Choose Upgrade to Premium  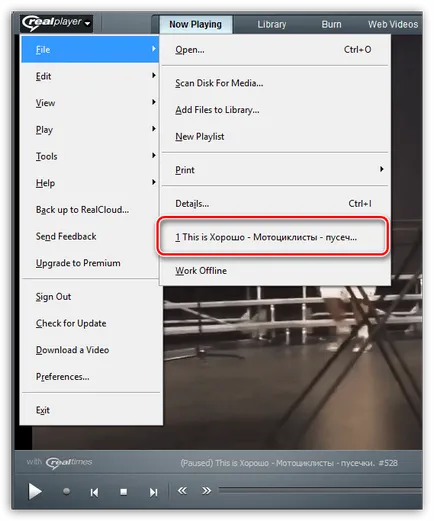(x=90, y=263)
